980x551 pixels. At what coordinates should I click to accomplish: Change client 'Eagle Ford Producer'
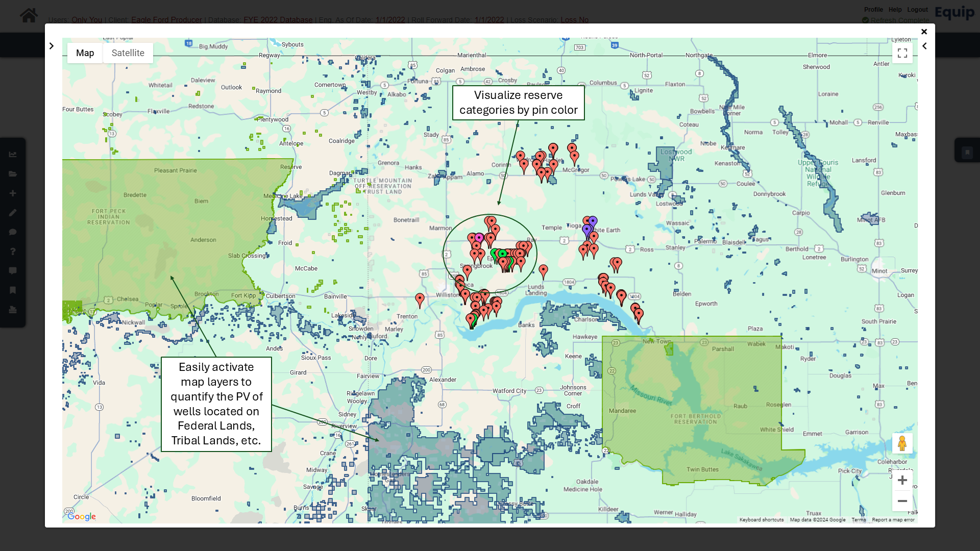(166, 20)
